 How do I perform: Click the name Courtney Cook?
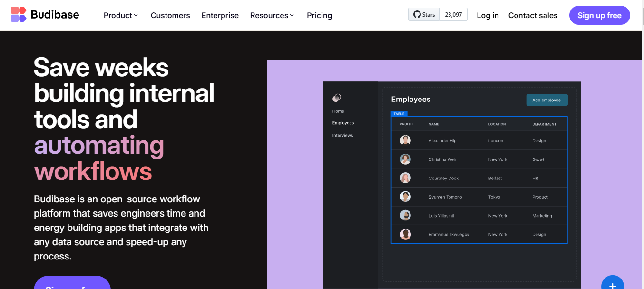pyautogui.click(x=444, y=178)
